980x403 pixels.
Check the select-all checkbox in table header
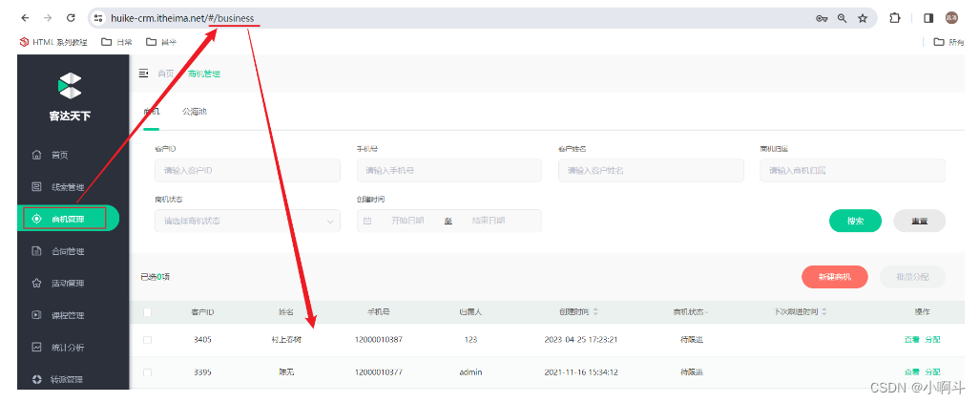click(148, 311)
